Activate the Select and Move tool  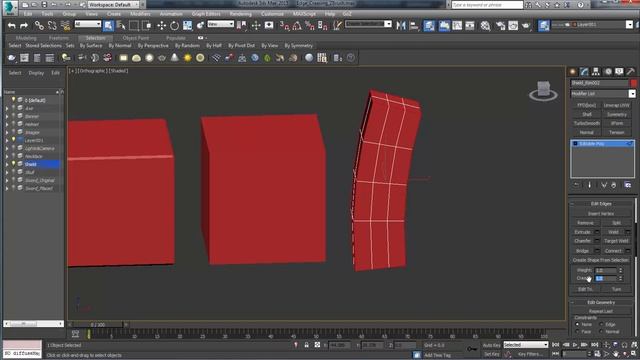(x=162, y=26)
